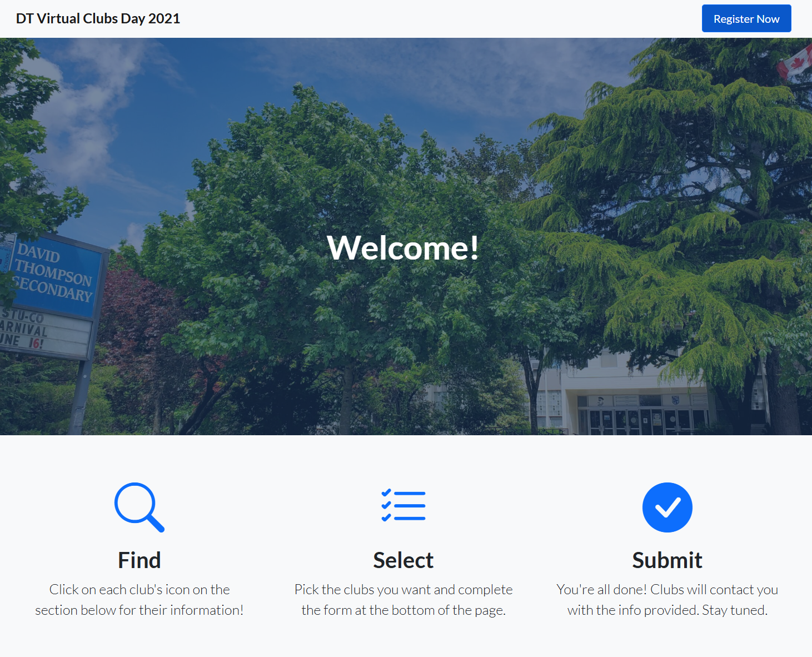This screenshot has width=812, height=657.
Task: Click the Welcome! hero heading
Action: click(403, 247)
